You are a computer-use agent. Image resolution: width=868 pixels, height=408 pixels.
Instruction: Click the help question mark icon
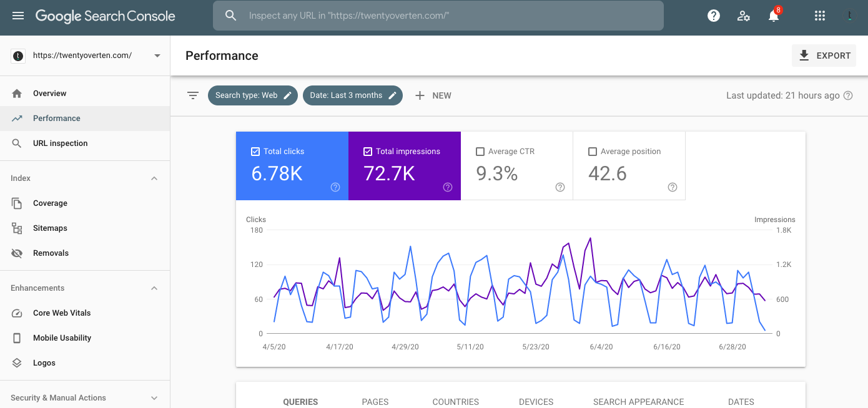click(714, 16)
